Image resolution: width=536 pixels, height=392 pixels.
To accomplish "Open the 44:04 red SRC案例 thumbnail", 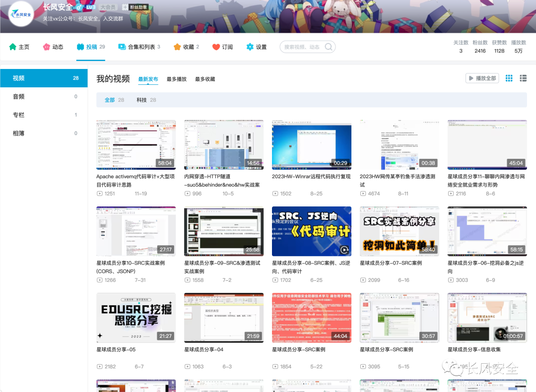I will click(x=312, y=318).
